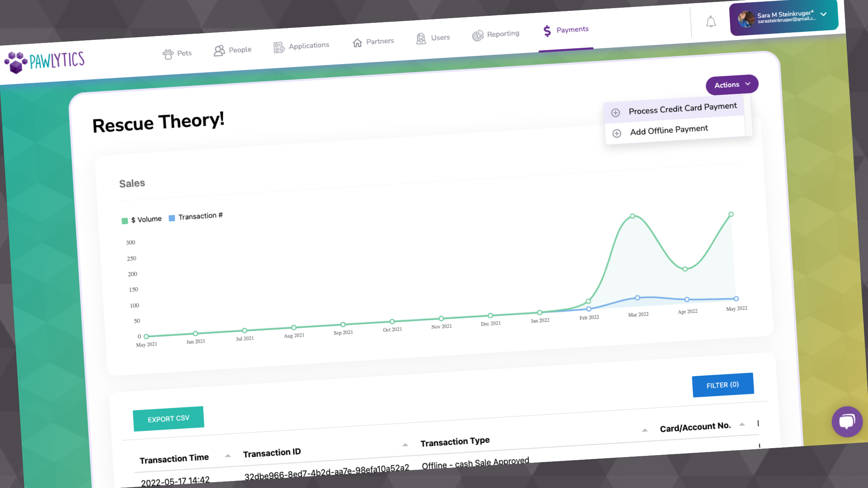Toggle the $ Volume legend series

click(141, 220)
